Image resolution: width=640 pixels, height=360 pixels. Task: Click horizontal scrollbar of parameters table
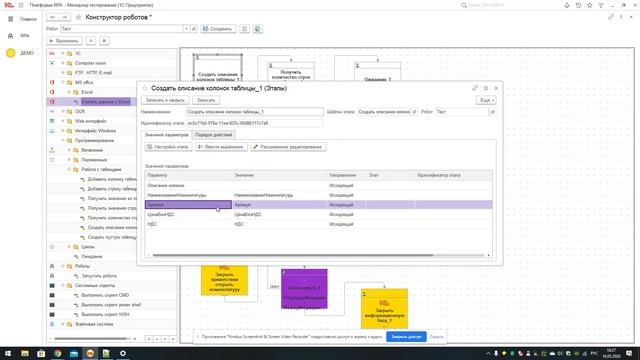(x=293, y=256)
